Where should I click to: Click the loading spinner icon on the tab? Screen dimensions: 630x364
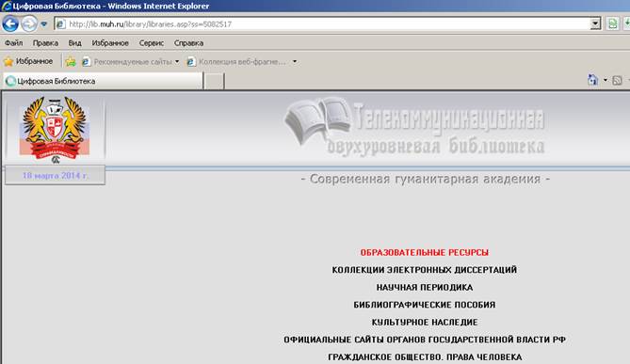coord(10,81)
